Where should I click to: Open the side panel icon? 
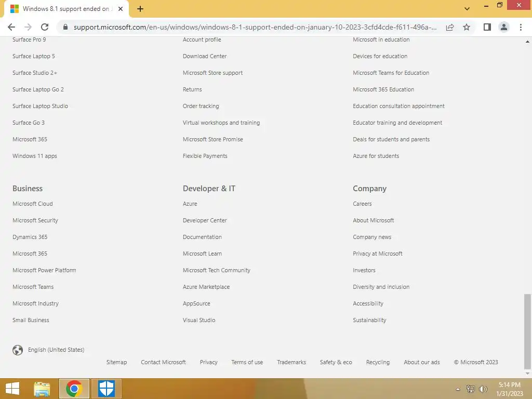tap(487, 27)
